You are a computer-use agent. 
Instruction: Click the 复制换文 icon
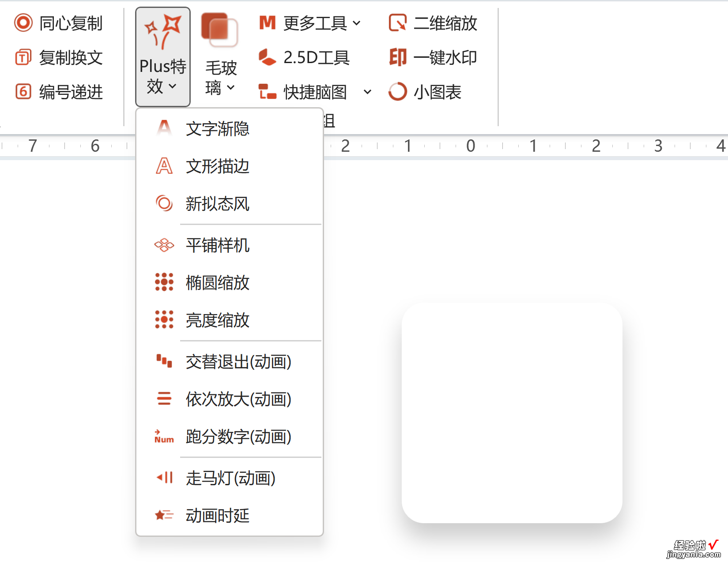click(x=23, y=57)
